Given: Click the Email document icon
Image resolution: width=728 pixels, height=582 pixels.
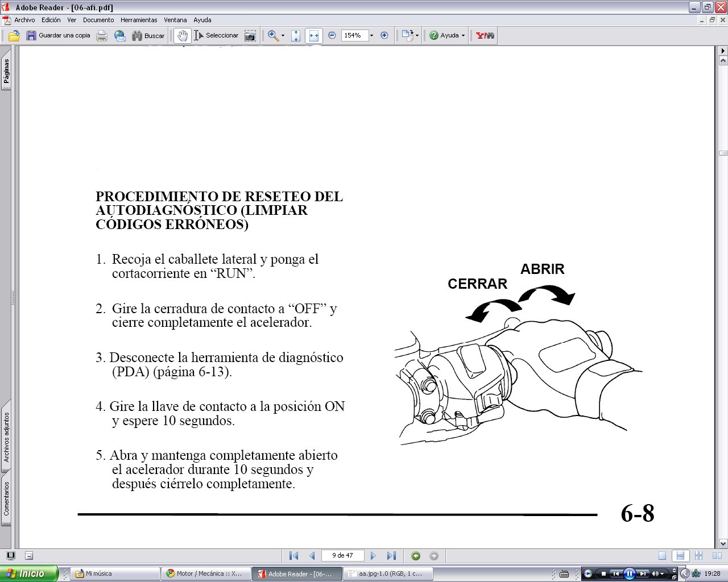Looking at the screenshot, I should click(120, 35).
